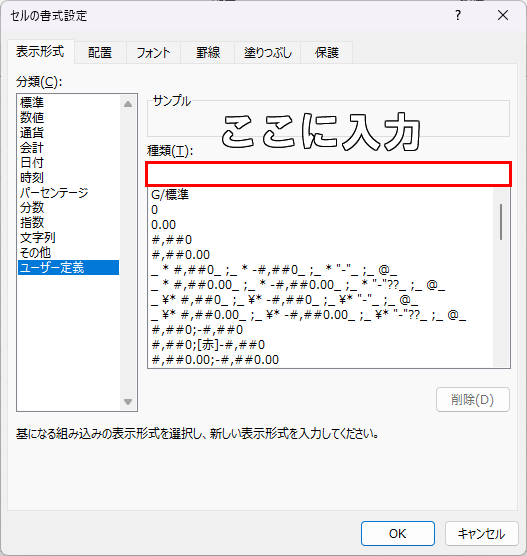Pick 指数 category

[68, 222]
